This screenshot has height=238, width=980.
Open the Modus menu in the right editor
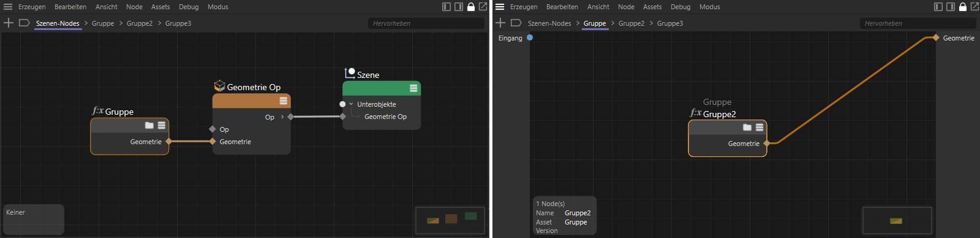coord(710,7)
